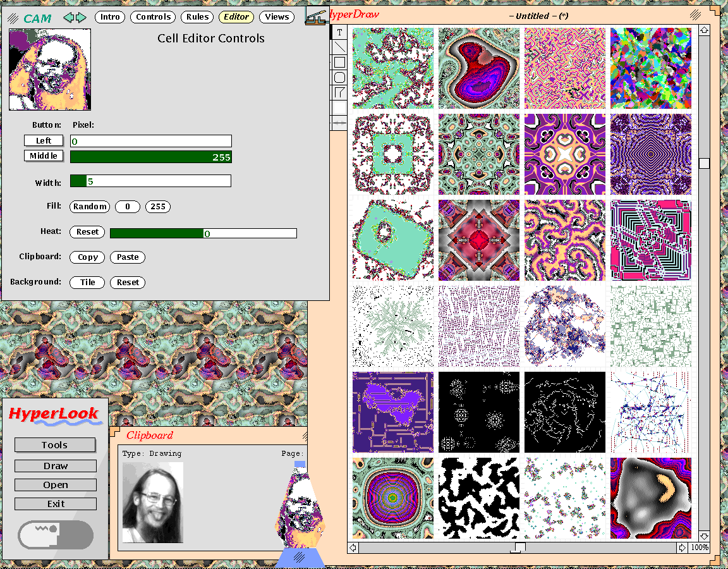
Task: Open the Views tab in CAM
Action: coord(277,17)
